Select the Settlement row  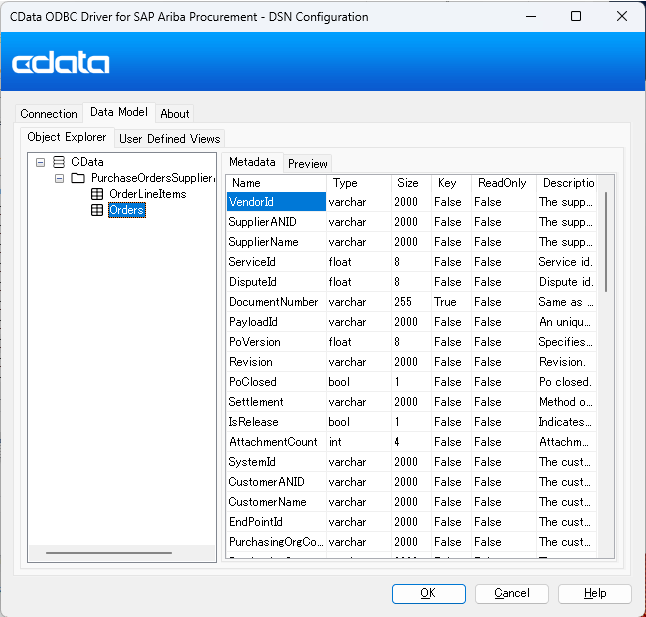click(x=411, y=402)
